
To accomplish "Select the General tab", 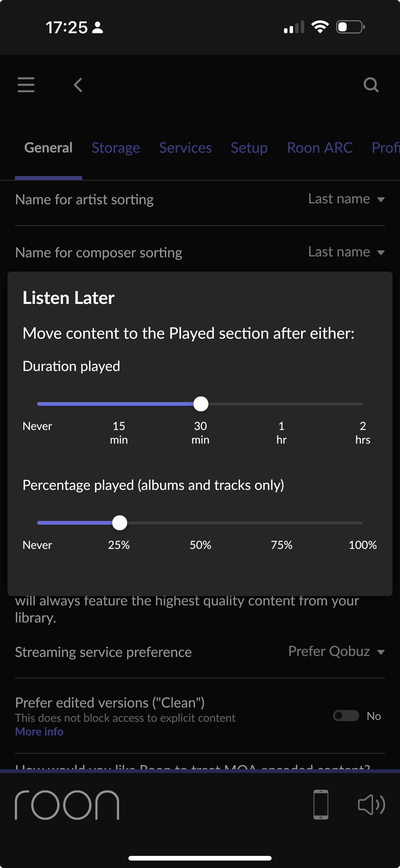I will click(48, 148).
